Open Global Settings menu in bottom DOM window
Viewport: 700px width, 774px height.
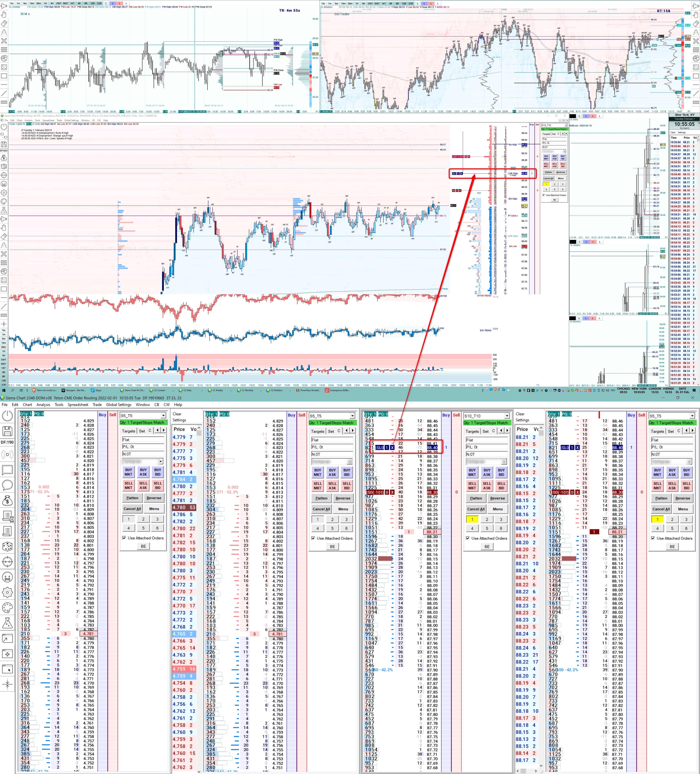point(119,404)
